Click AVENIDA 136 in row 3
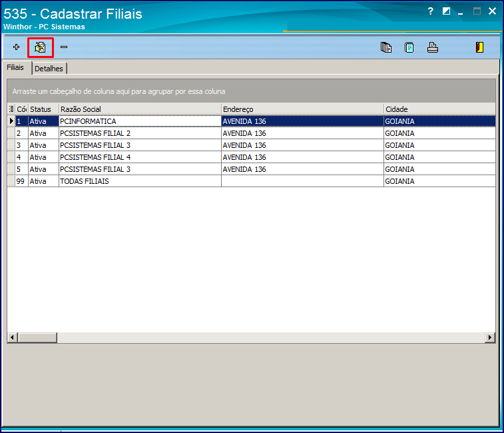 click(302, 145)
